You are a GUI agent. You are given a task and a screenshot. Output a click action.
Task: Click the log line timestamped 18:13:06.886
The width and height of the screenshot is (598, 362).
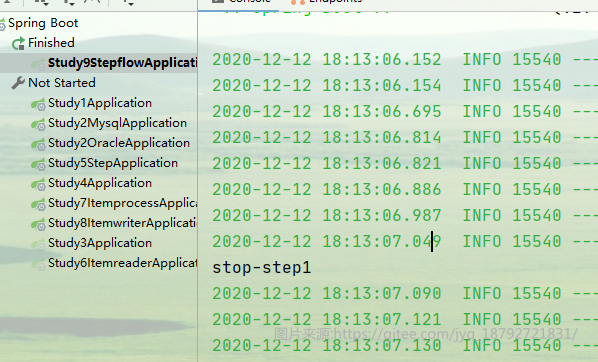point(405,190)
